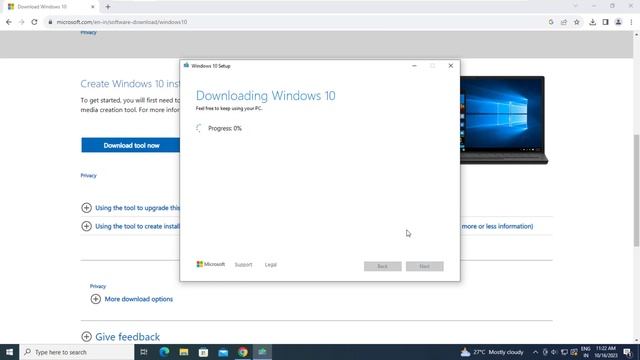640x360 pixels.
Task: Open the clock and date flyout
Action: coord(605,352)
